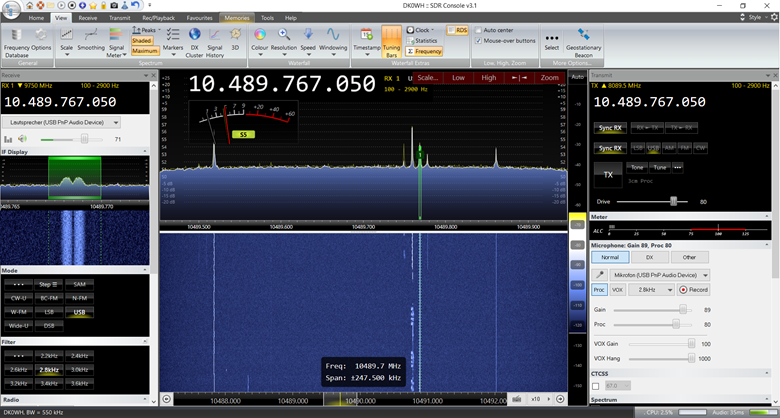Open the waterfall Colour menu
This screenshot has width=780, height=418.
click(x=260, y=42)
